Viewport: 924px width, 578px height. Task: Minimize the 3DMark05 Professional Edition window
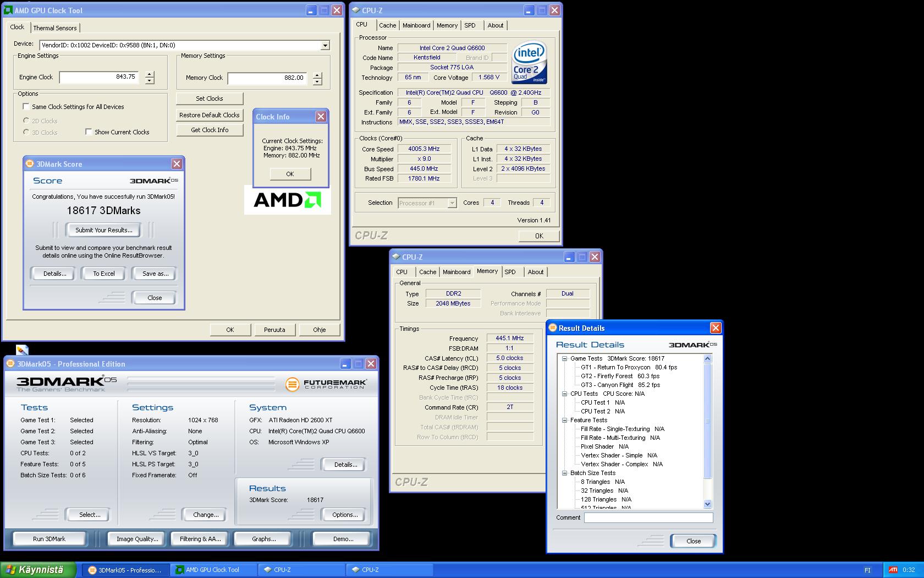click(345, 364)
